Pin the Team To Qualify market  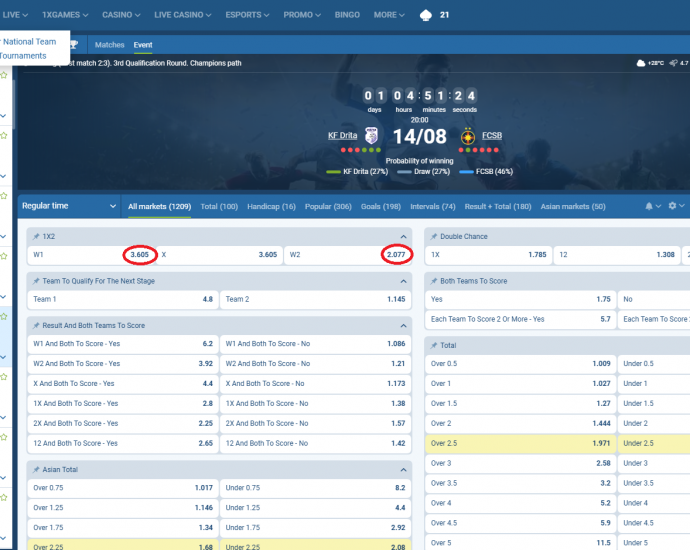tap(36, 281)
